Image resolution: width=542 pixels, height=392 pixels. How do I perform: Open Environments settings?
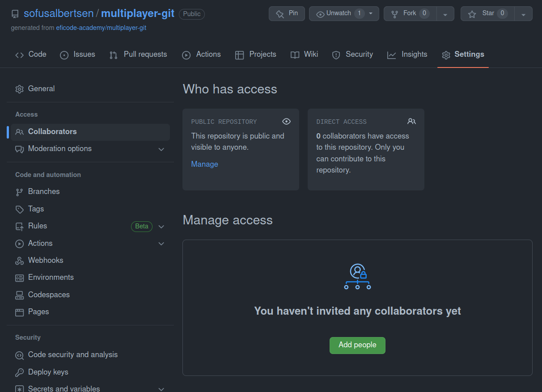coord(90,278)
